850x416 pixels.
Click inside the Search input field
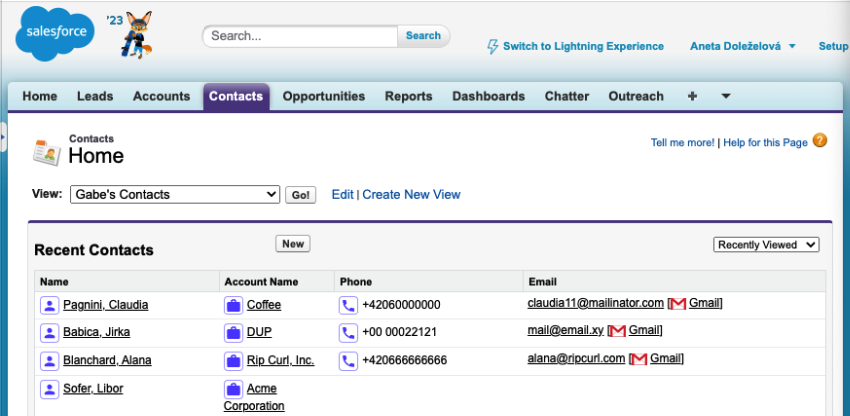(x=300, y=36)
